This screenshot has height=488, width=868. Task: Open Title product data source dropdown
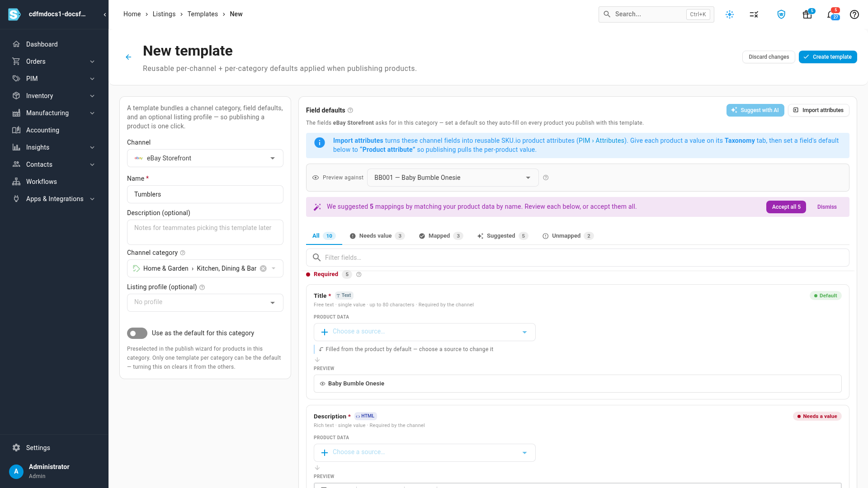(x=425, y=332)
